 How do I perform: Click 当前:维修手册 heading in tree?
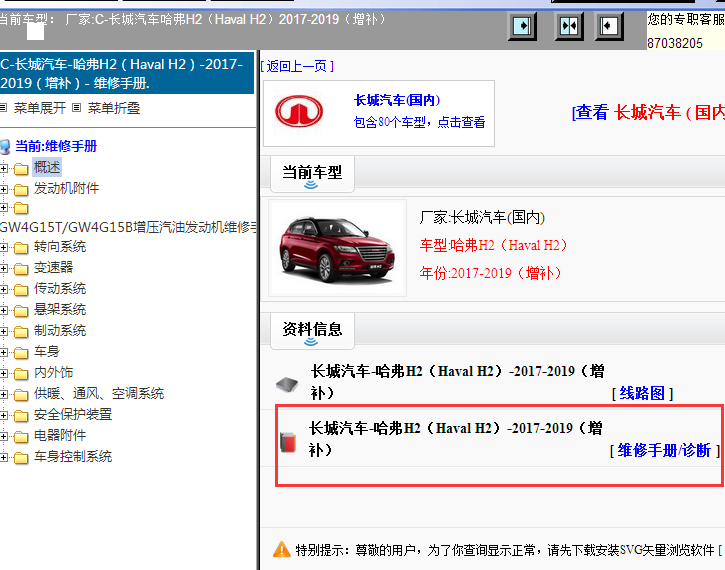point(56,146)
